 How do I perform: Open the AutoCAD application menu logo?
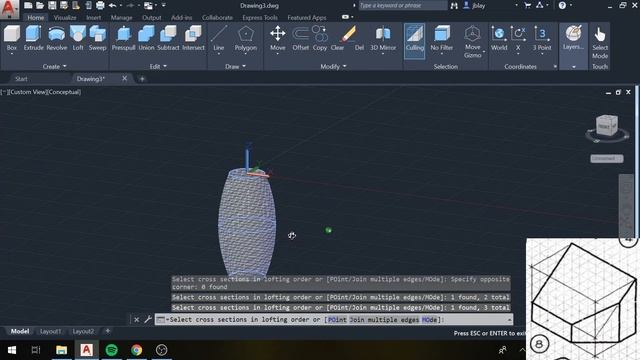9,9
